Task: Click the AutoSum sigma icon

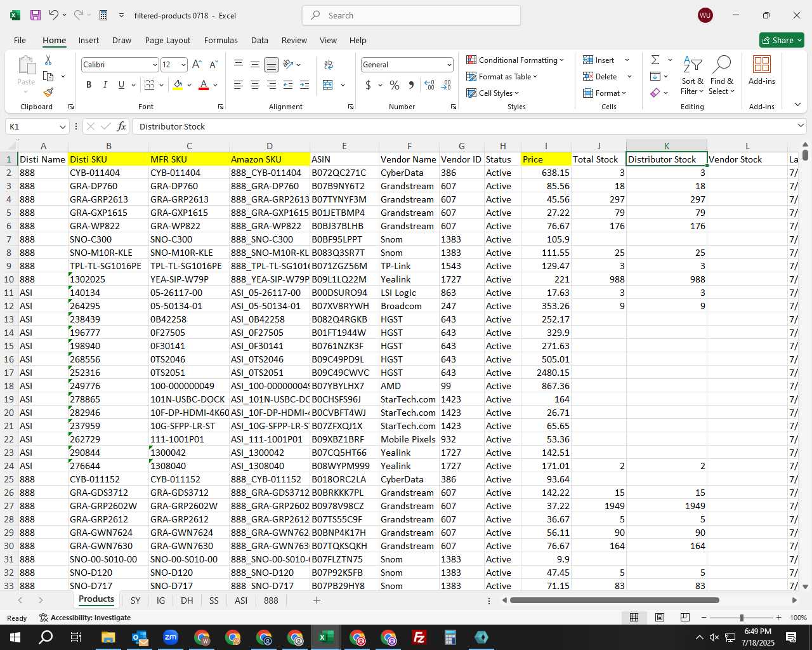Action: pyautogui.click(x=655, y=60)
